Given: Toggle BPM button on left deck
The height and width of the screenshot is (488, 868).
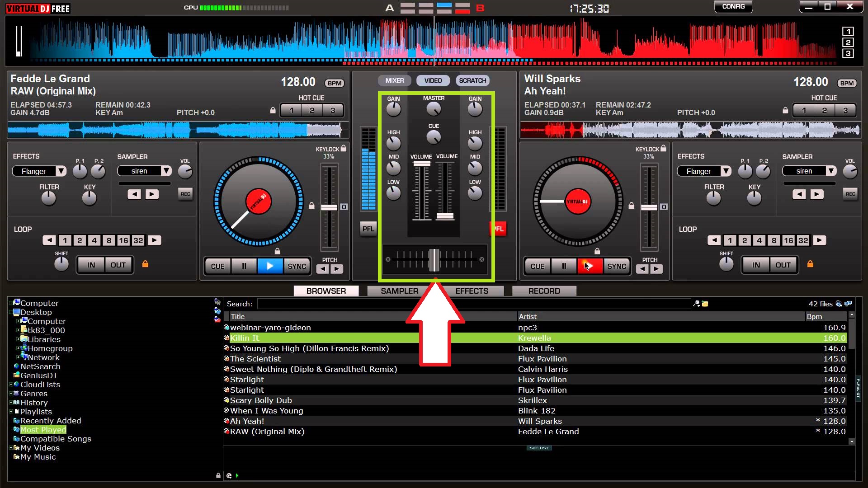Looking at the screenshot, I should coord(335,83).
